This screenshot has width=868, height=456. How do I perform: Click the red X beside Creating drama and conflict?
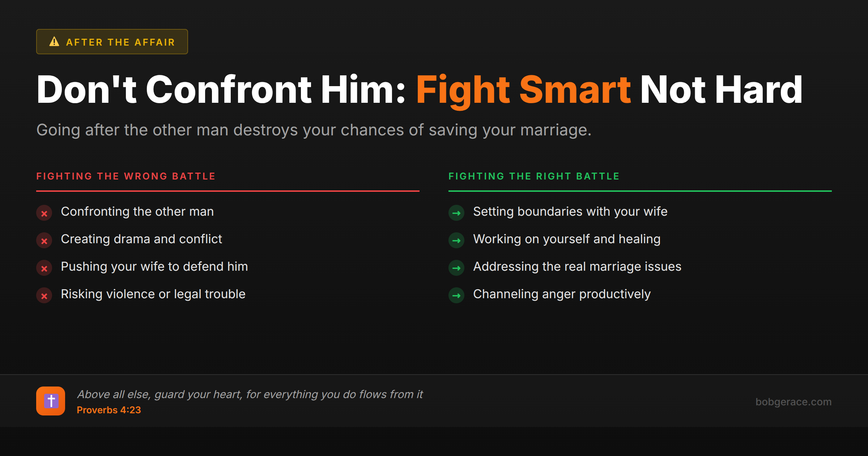44,241
